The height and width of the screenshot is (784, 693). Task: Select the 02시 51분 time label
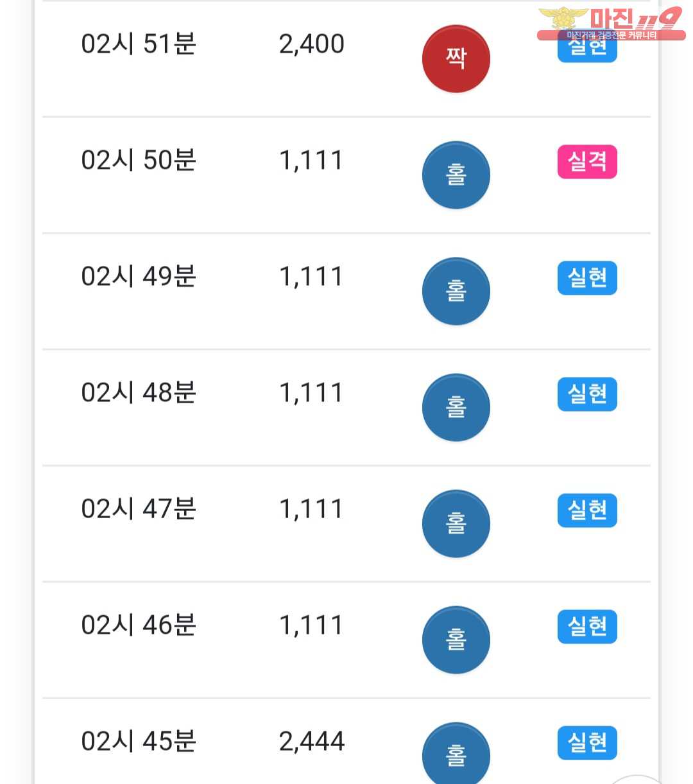tap(139, 44)
